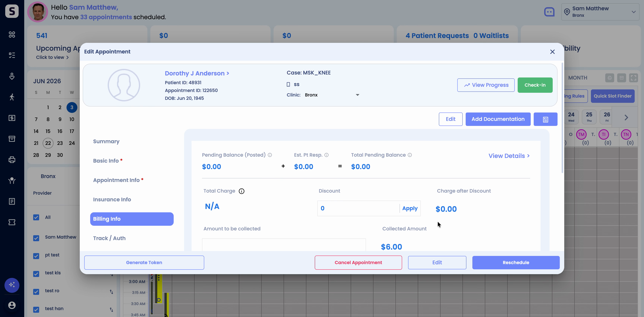This screenshot has width=644, height=317.
Task: Click the Discount input field
Action: (358, 208)
